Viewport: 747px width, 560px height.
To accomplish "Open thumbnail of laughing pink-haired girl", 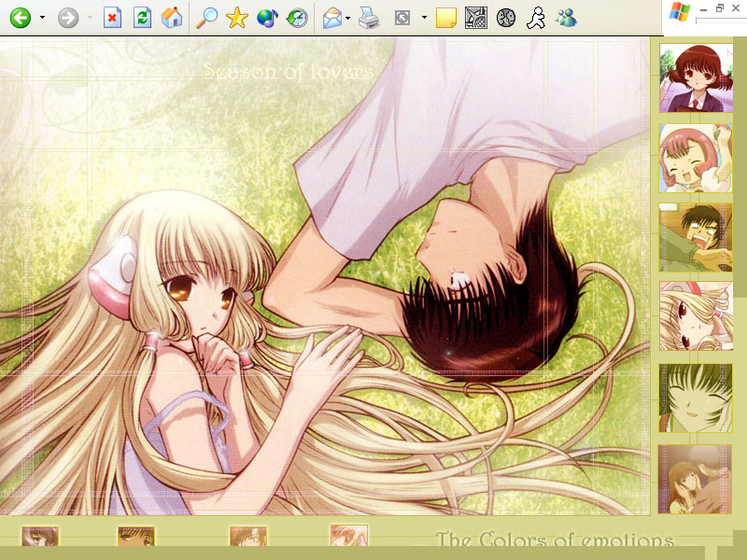I will [x=696, y=158].
